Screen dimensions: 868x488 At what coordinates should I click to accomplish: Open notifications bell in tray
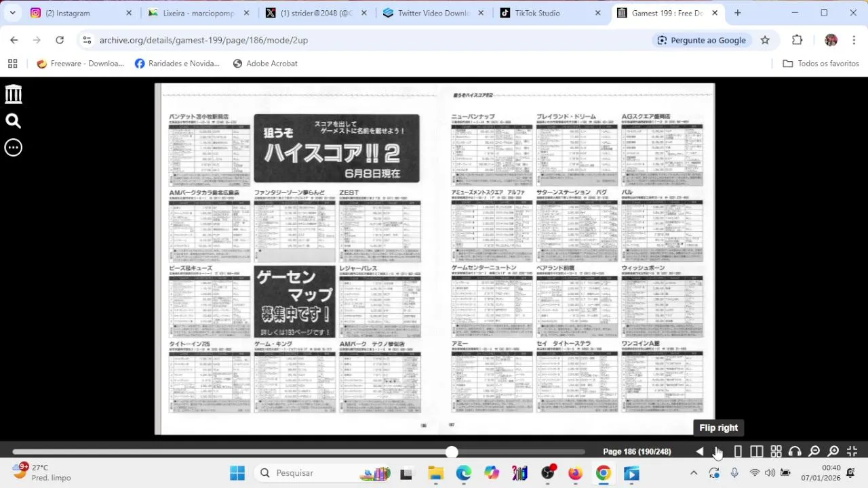tap(850, 473)
